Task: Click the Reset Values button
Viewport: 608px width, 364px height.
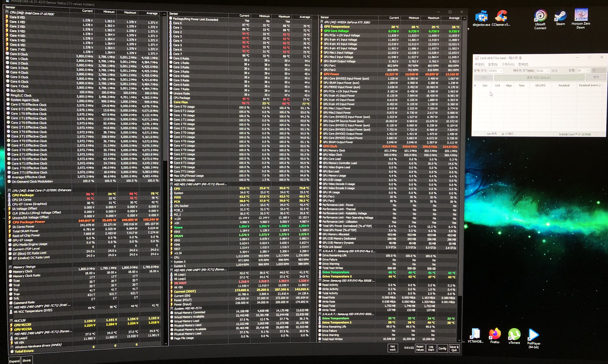Action: (420, 348)
